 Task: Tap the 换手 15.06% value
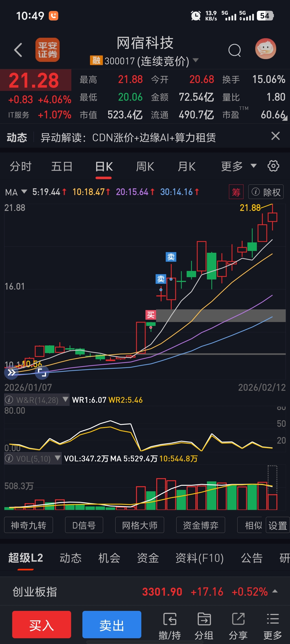[269, 79]
